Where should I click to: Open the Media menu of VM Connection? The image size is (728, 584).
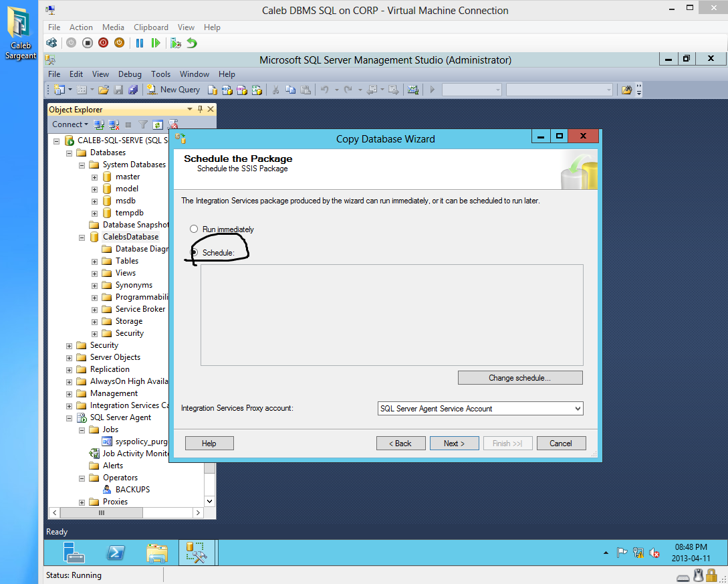coord(113,27)
